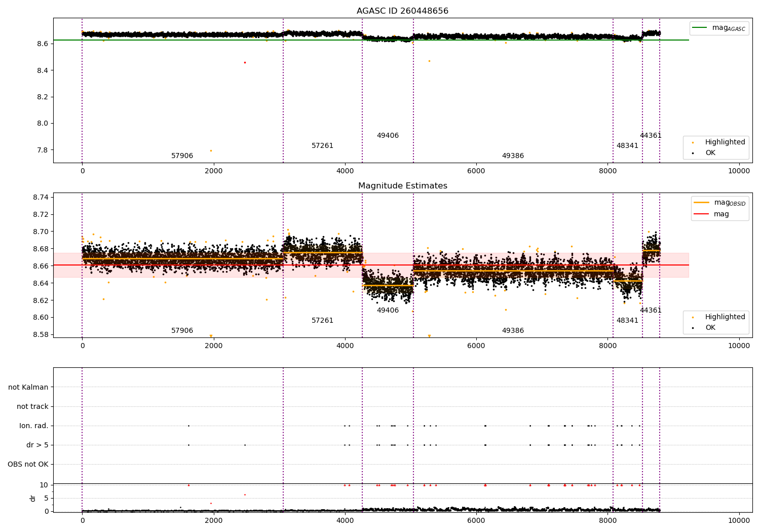Screen dimensions: 760x532
Task: Click obsid label 57261 in the top plot
Action: (322, 146)
